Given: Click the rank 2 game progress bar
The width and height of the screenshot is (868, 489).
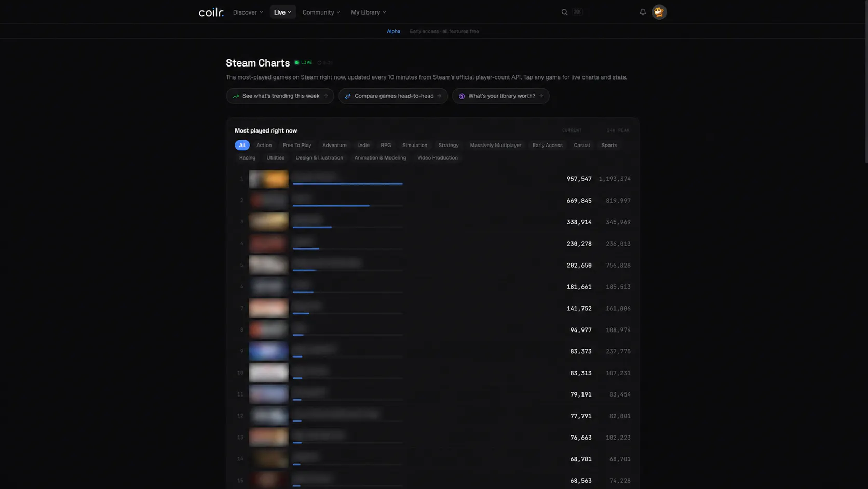Looking at the screenshot, I should coord(347,206).
